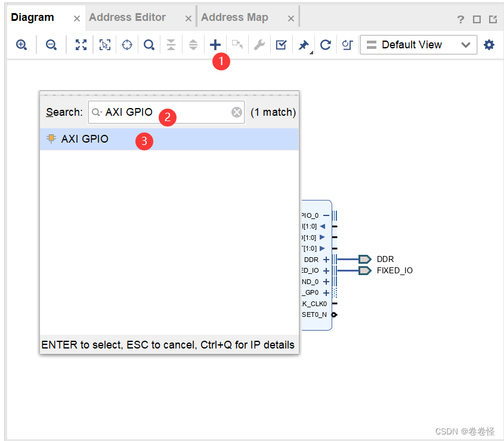Click the Zoom Fit icon

(81, 44)
